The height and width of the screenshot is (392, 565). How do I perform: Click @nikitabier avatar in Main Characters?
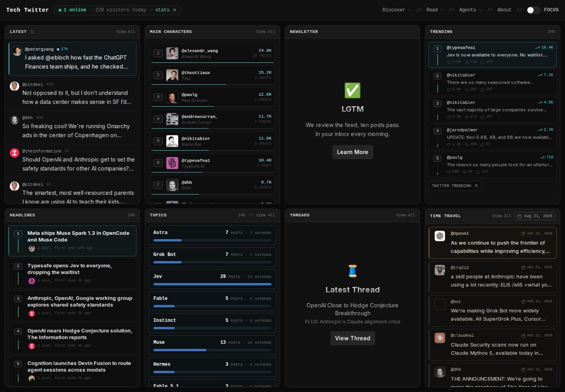[x=172, y=141]
